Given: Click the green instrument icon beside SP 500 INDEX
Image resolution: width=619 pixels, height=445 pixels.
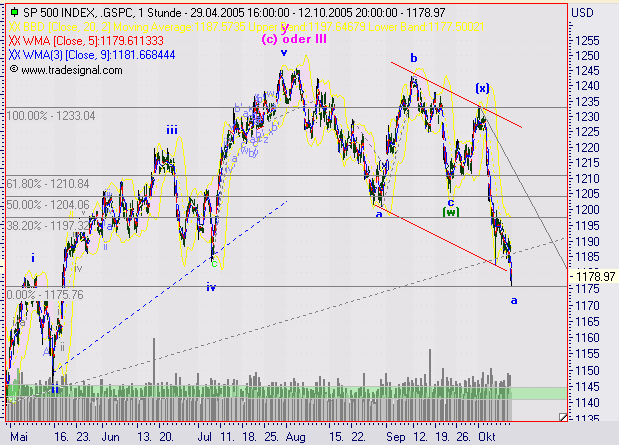Looking at the screenshot, I should coord(14,12).
